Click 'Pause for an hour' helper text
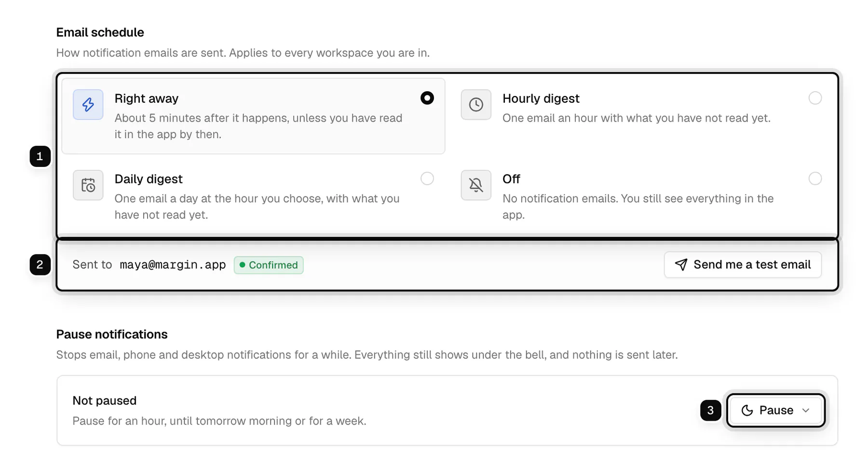 pos(219,421)
